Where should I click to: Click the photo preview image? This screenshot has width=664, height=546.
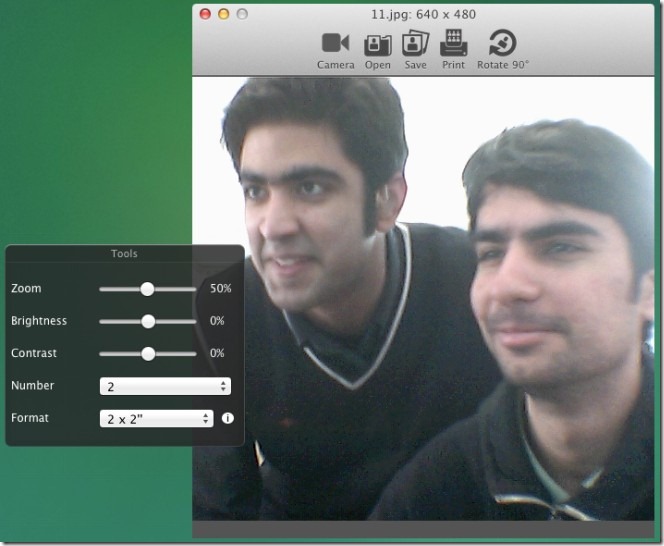[423, 299]
